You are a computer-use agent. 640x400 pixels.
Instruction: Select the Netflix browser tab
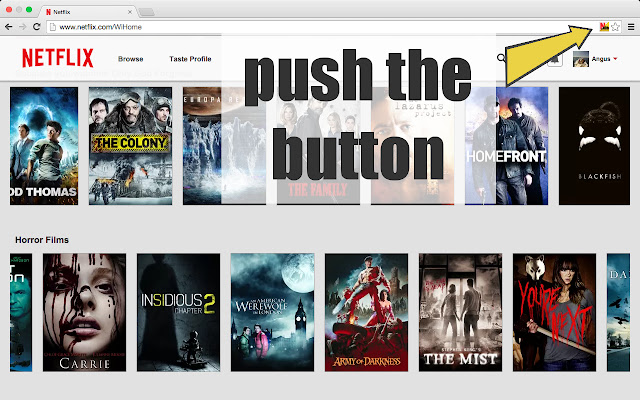pos(87,12)
